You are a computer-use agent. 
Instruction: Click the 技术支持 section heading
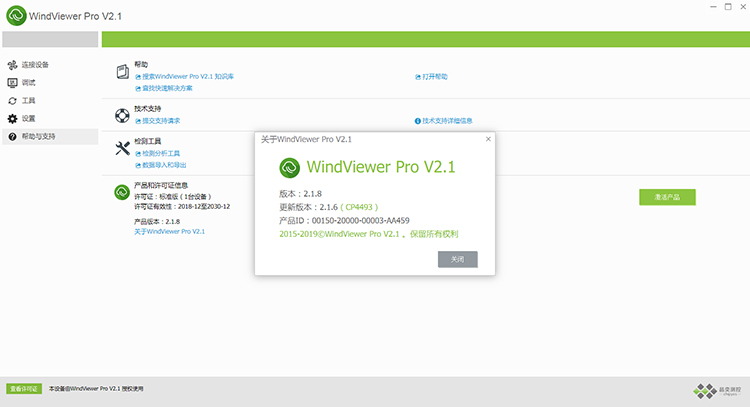(x=147, y=109)
